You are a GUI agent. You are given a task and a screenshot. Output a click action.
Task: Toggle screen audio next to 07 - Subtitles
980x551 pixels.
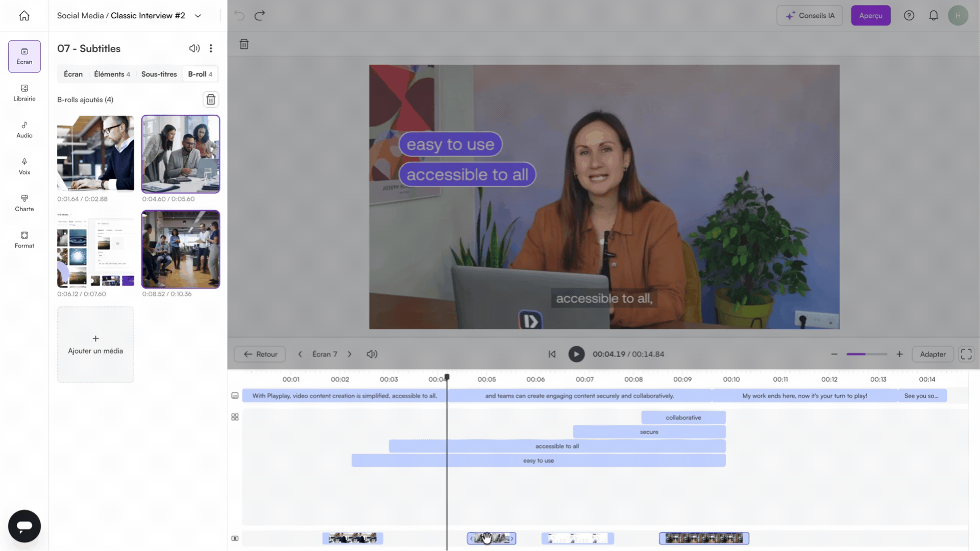click(x=194, y=48)
